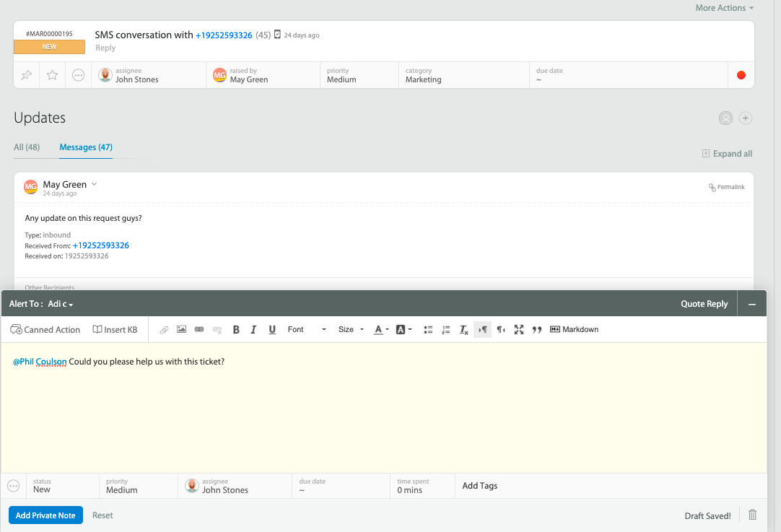Click the Add Private Note button

tap(45, 515)
